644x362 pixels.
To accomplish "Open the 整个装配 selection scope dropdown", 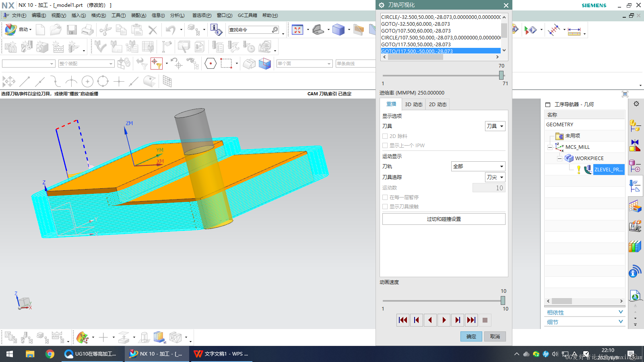I will (86, 64).
